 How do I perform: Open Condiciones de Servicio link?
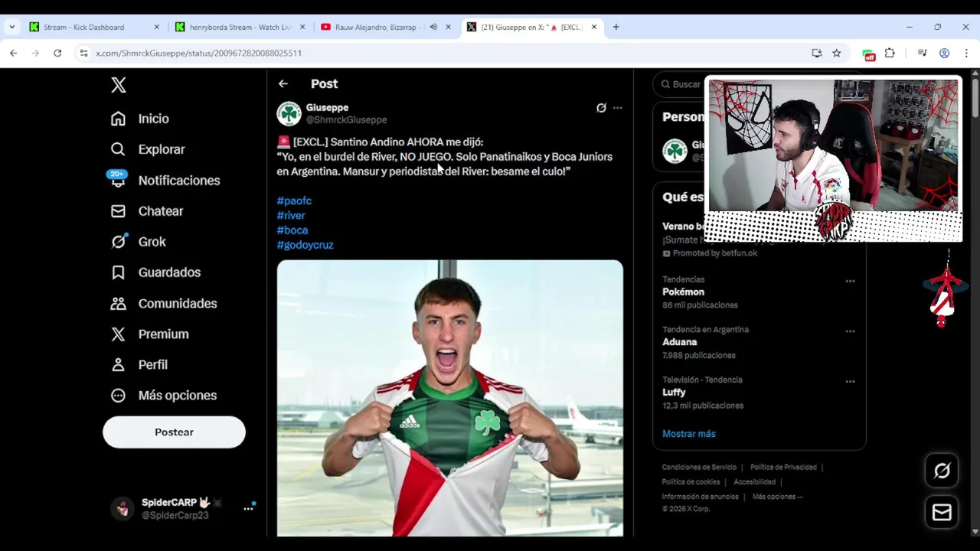(x=699, y=468)
